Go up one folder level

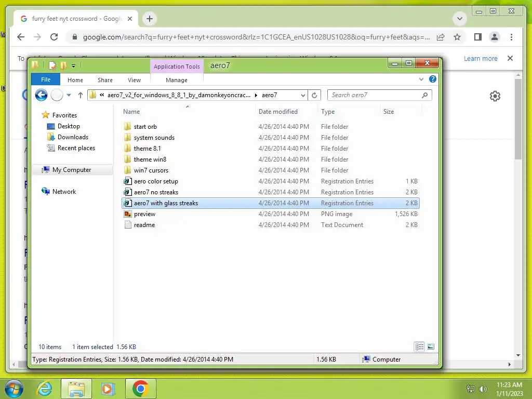pyautogui.click(x=80, y=96)
